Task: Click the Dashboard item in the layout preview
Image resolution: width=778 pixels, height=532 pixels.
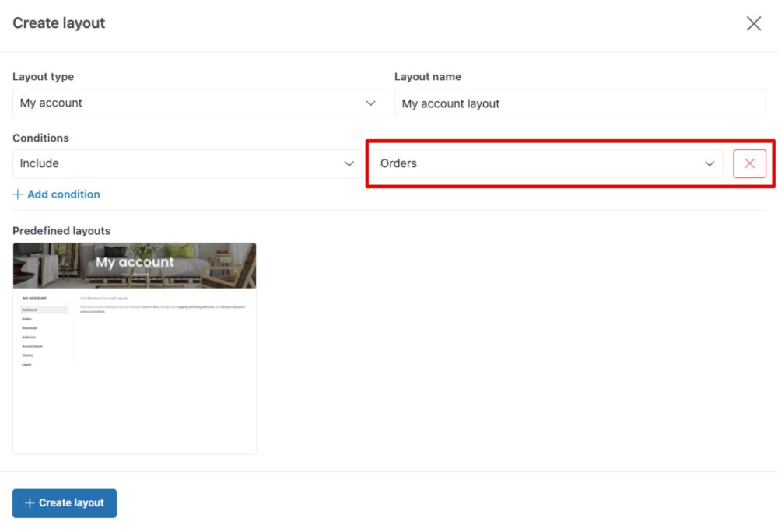Action: tap(31, 310)
